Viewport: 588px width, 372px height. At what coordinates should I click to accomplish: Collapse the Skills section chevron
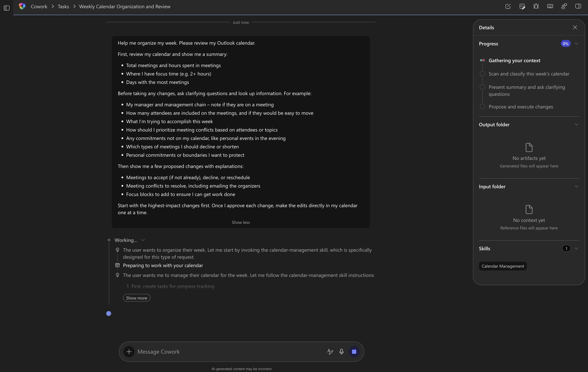(576, 249)
